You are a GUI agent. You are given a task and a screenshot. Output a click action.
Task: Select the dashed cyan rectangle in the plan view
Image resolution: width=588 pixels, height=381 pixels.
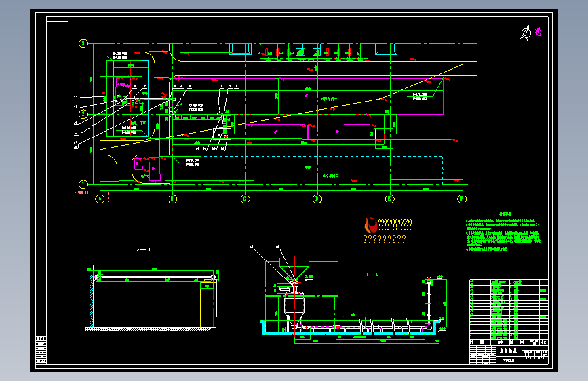307,171
